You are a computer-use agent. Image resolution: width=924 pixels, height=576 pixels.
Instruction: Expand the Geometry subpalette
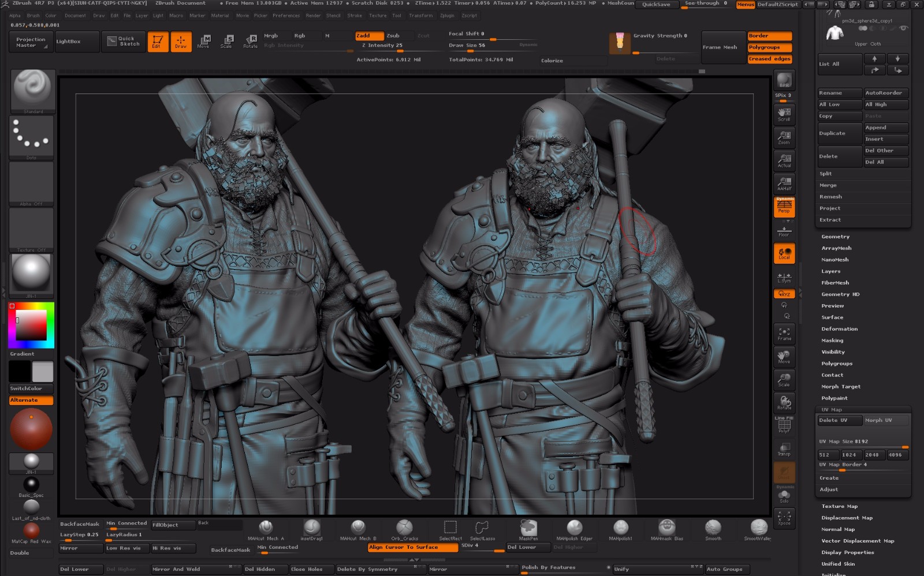835,237
